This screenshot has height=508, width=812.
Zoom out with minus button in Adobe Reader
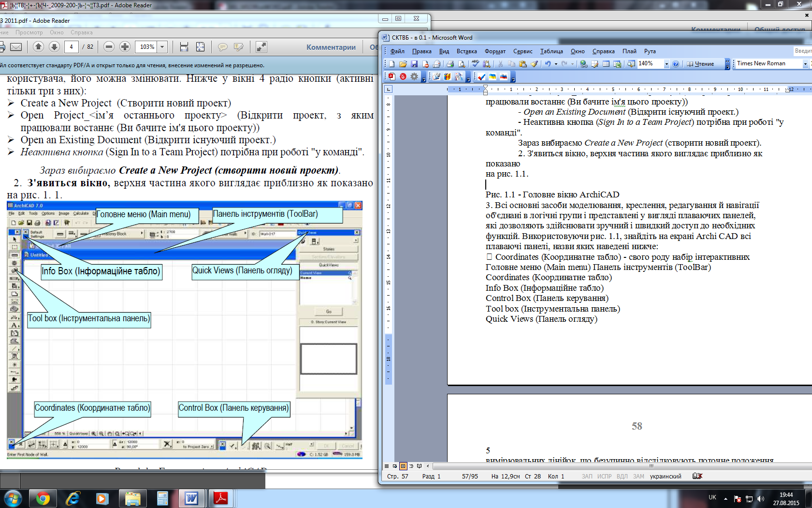point(109,47)
